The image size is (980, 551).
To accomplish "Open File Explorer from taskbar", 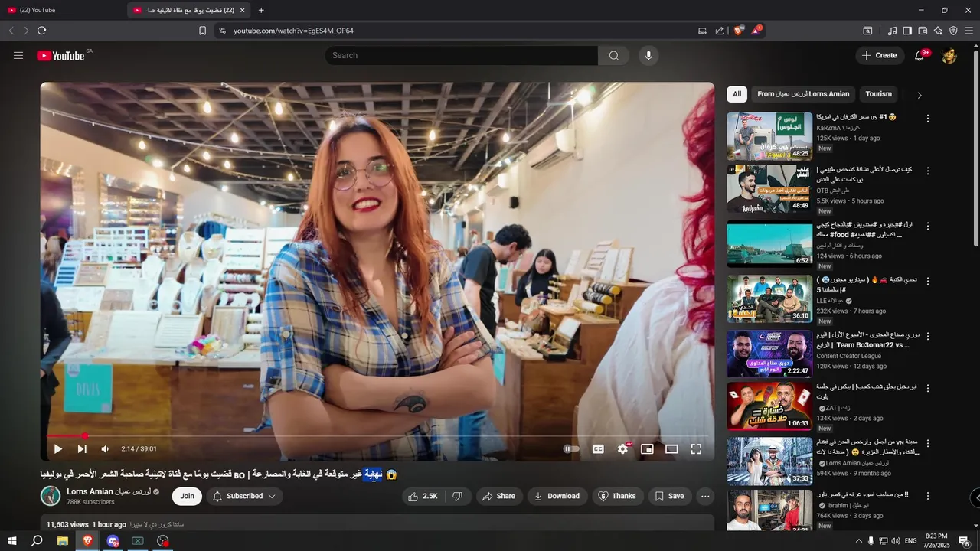I will click(63, 540).
